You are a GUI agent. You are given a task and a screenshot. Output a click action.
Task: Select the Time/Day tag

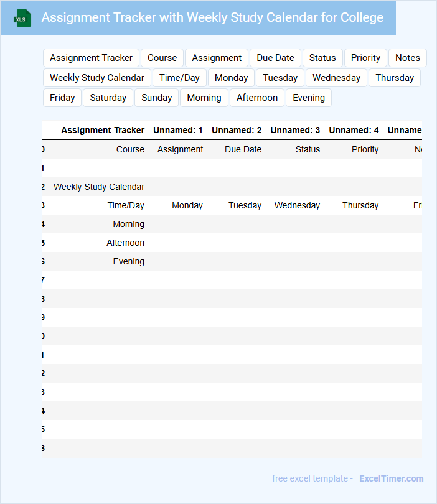pos(179,78)
